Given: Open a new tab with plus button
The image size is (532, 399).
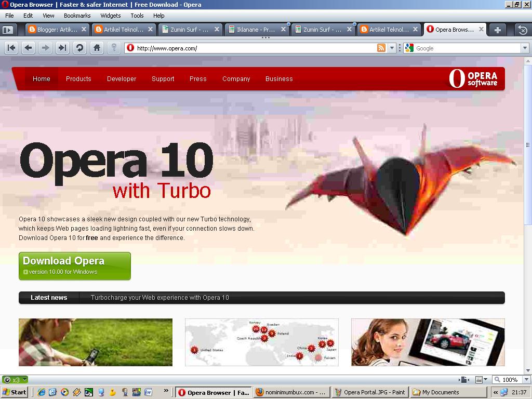Looking at the screenshot, I should click(x=497, y=30).
